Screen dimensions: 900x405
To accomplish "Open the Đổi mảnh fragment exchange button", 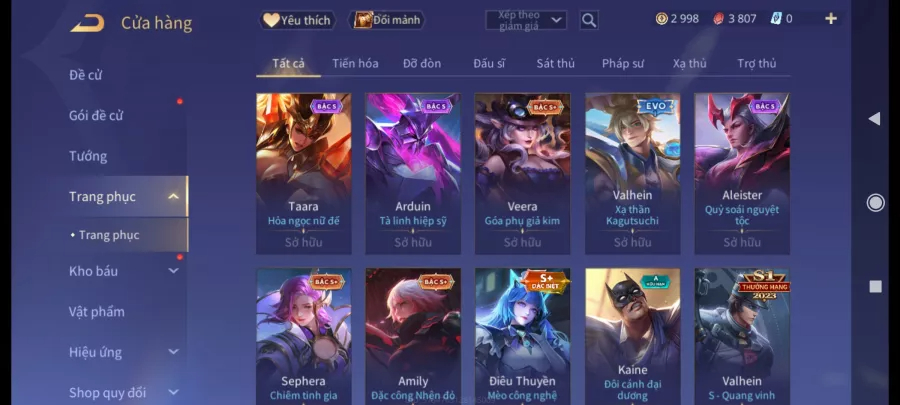I will coord(387,20).
